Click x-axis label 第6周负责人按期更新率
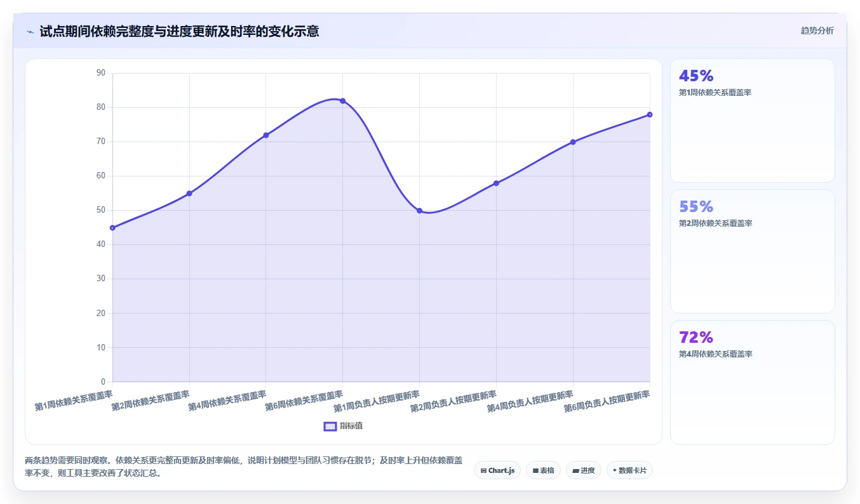The width and height of the screenshot is (860, 504). click(x=607, y=401)
